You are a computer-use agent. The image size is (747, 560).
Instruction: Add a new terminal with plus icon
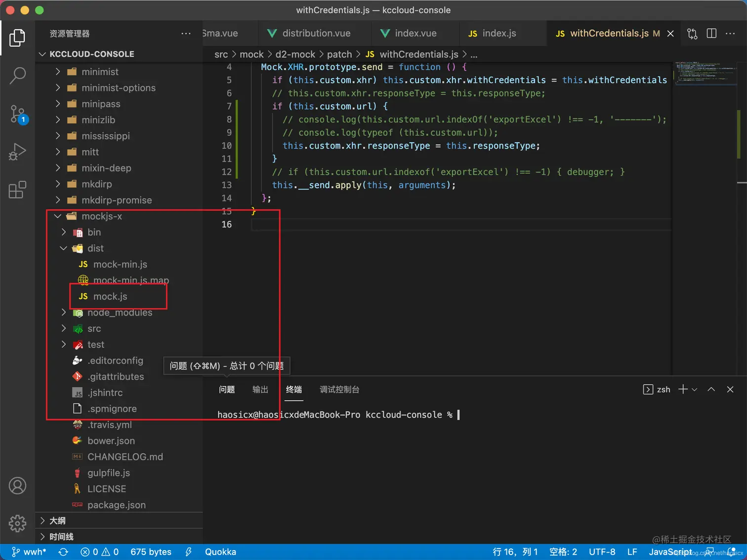(x=683, y=389)
